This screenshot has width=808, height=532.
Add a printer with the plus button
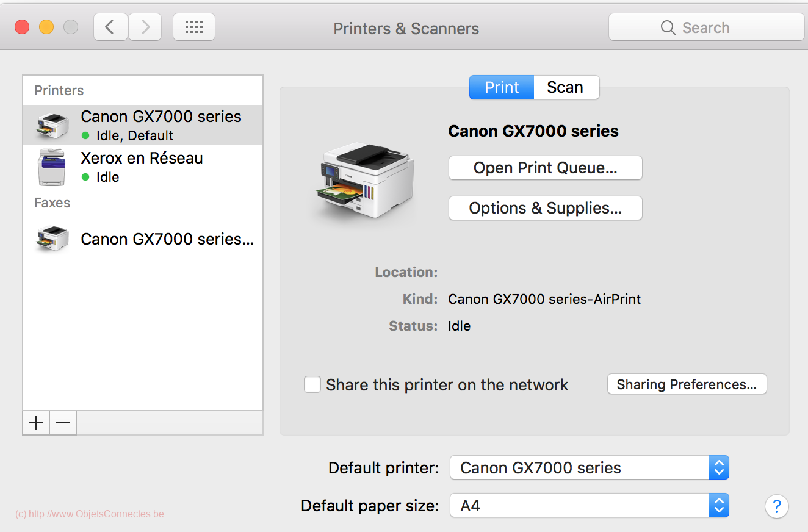[x=36, y=423]
